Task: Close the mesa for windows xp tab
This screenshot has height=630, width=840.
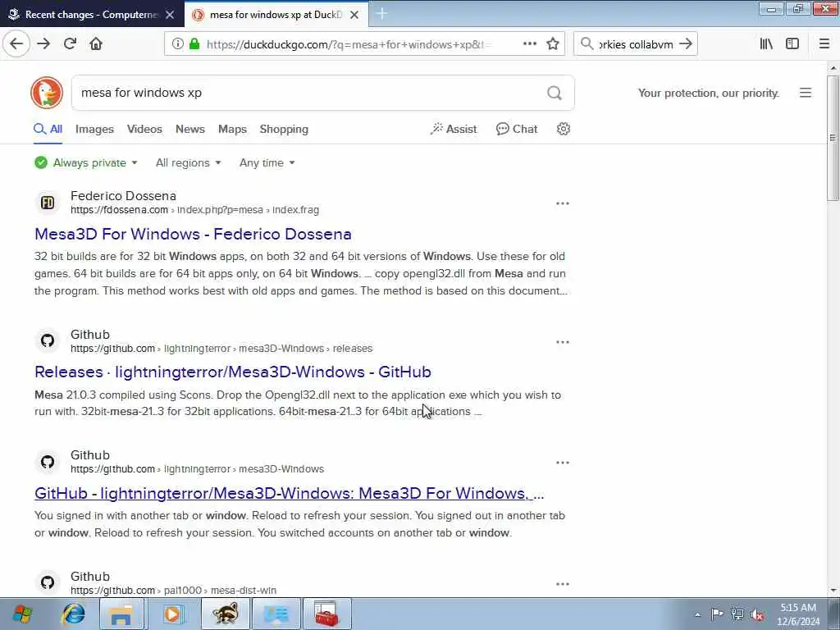Action: pyautogui.click(x=354, y=15)
